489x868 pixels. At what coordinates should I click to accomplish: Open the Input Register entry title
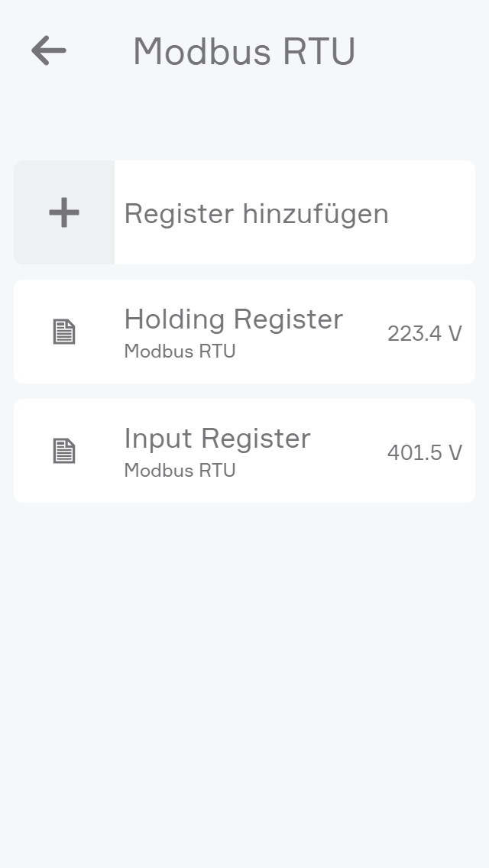217,438
